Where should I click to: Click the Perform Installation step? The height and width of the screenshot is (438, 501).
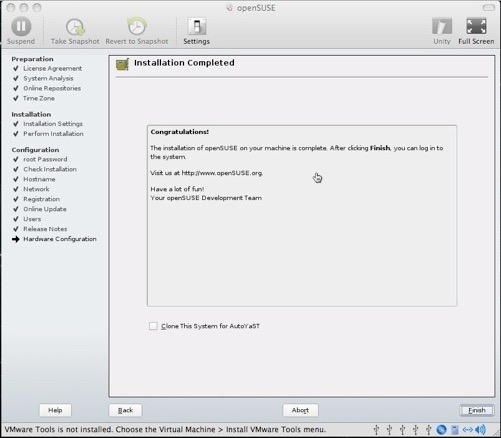(x=53, y=134)
